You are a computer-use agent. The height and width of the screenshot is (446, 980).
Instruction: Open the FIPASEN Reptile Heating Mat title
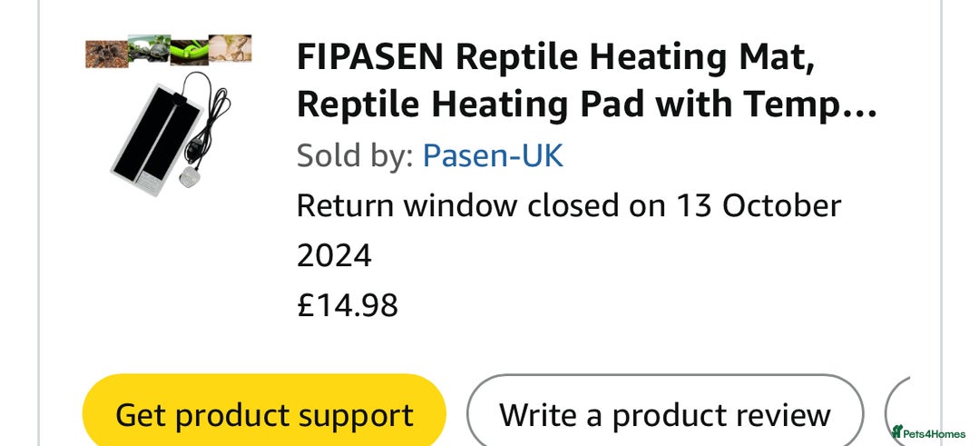click(x=587, y=81)
